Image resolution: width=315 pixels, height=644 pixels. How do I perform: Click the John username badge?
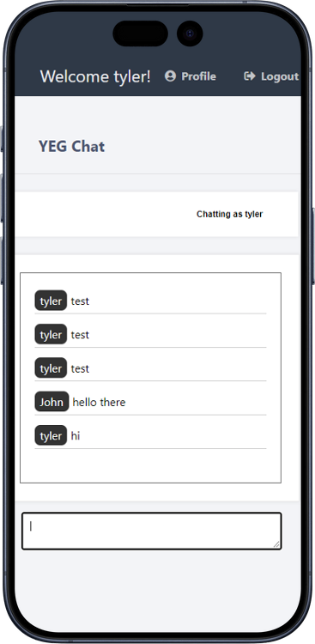tap(51, 402)
